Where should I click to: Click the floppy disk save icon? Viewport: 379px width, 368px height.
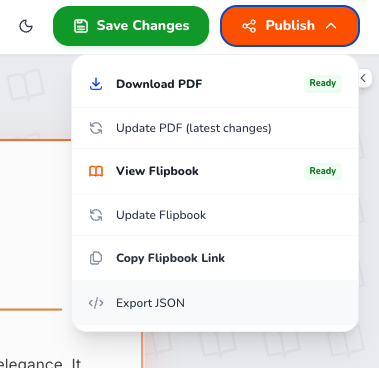click(x=81, y=26)
